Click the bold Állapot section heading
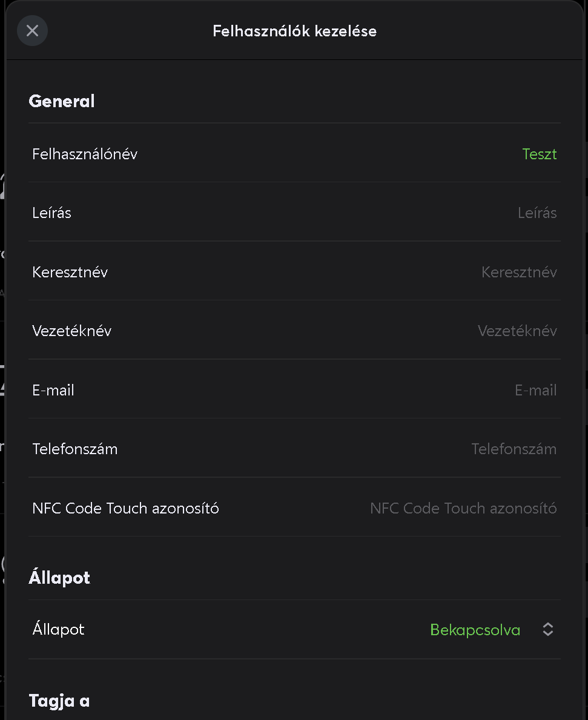The height and width of the screenshot is (720, 588). 59,576
